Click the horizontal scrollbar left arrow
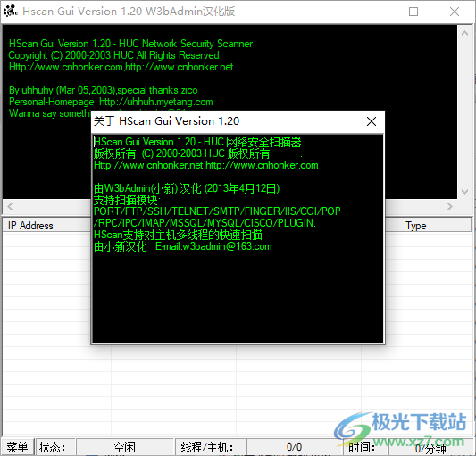The width and height of the screenshot is (476, 456). 10,207
